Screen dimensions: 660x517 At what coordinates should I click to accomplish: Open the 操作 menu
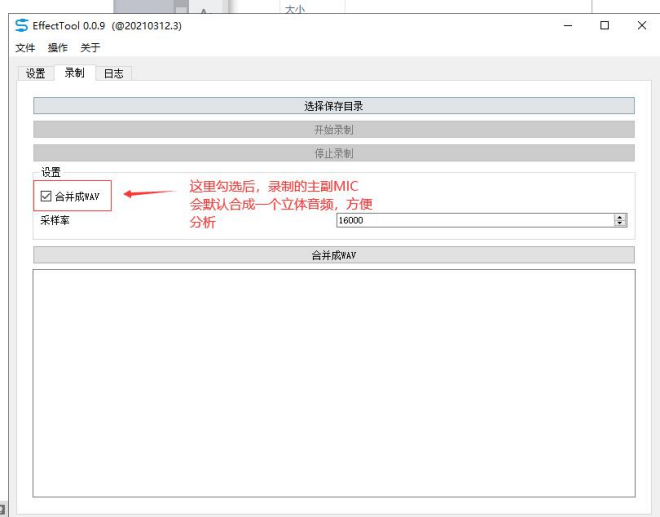pos(58,48)
